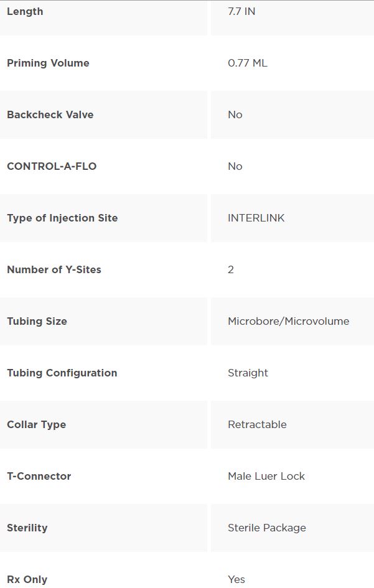Select the INTERLINK value text
The width and height of the screenshot is (374, 588).
coord(256,218)
